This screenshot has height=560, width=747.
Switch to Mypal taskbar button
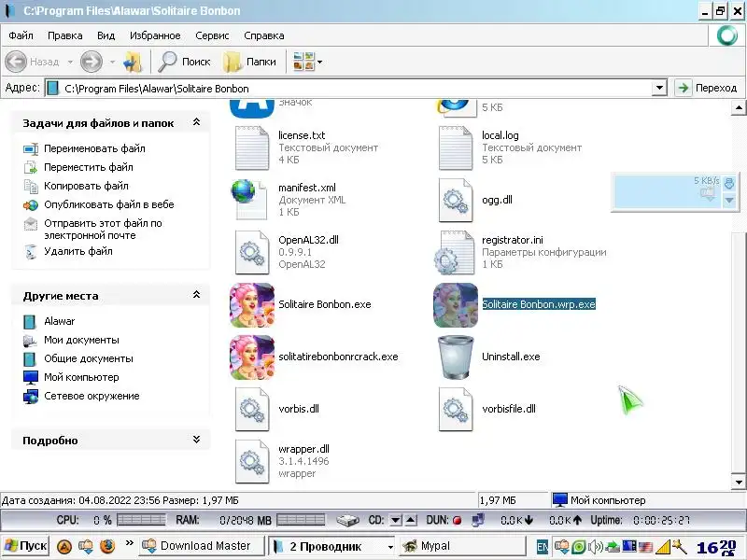coord(462,546)
